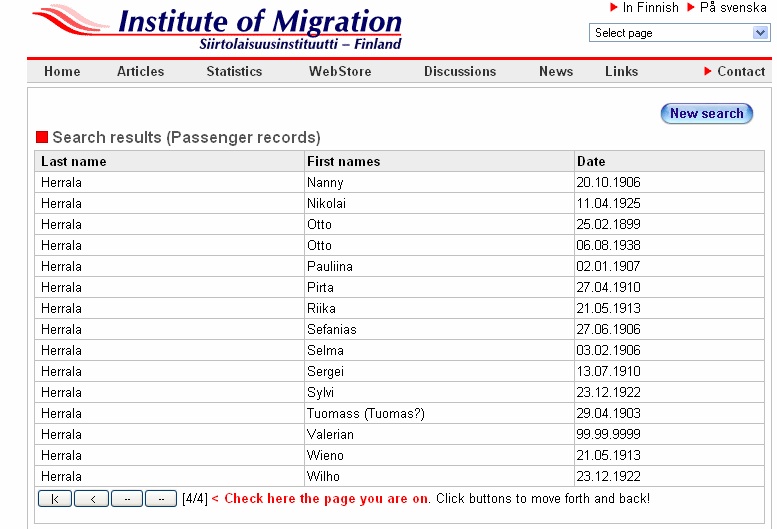Click the red arrow beside Contact
Image resolution: width=777 pixels, height=529 pixels.
click(708, 72)
